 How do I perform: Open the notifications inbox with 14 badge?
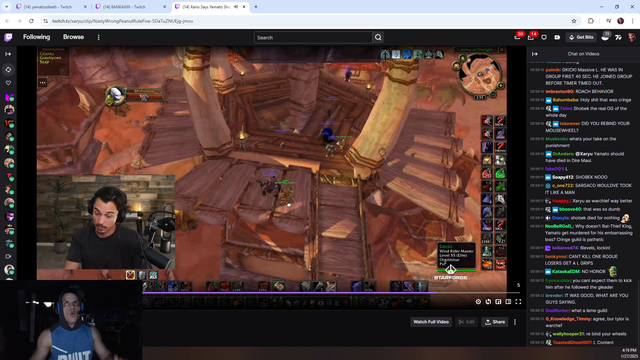531,37
